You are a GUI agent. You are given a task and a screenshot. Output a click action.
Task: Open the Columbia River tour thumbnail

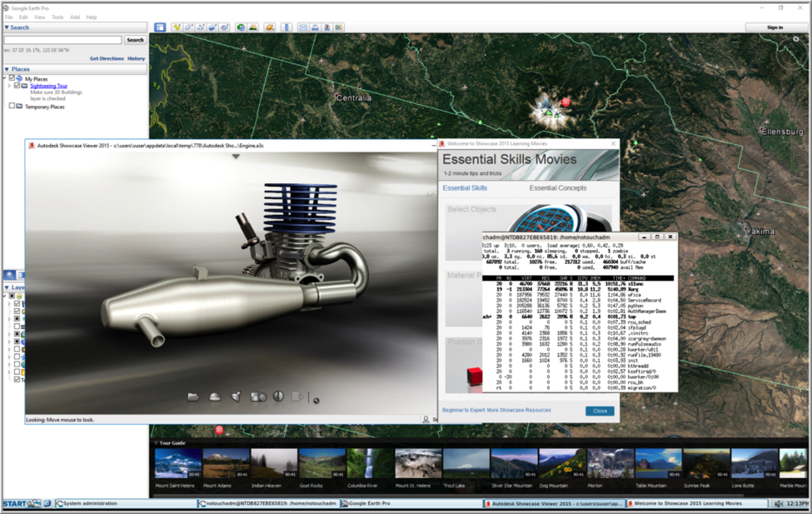pos(370,463)
